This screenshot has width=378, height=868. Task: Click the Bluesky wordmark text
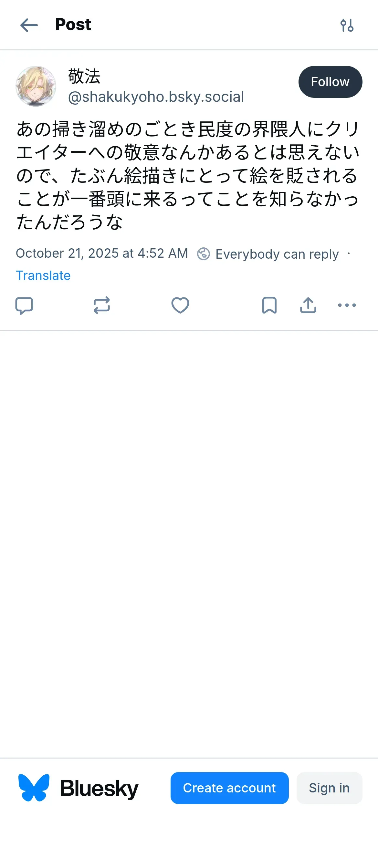click(99, 789)
